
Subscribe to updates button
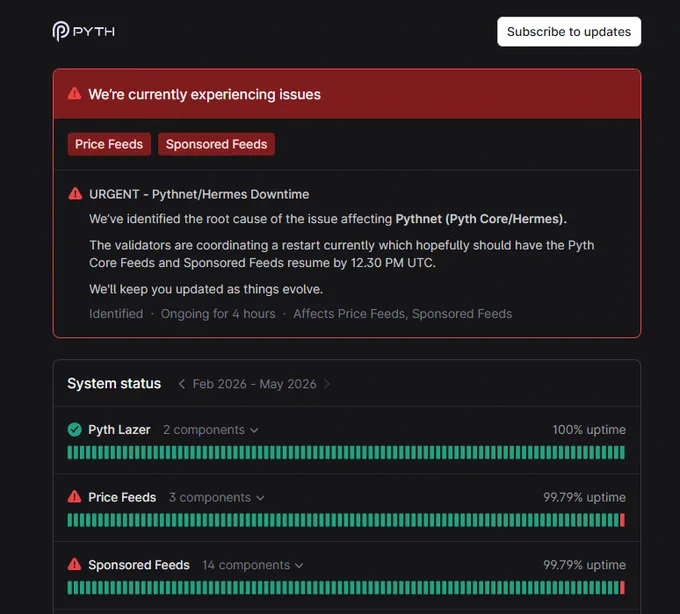click(x=569, y=32)
